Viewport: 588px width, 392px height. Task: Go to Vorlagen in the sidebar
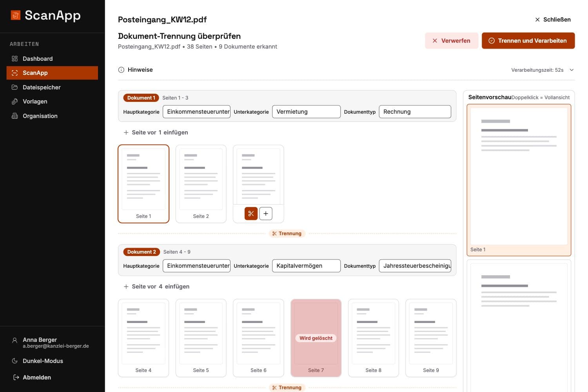52,102
